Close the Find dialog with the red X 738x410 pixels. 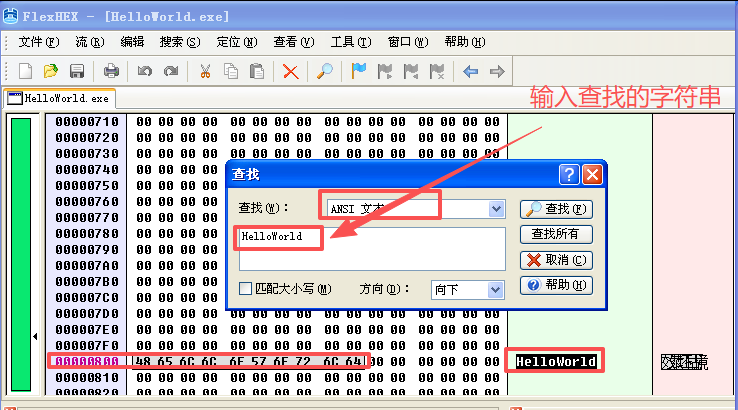(593, 175)
